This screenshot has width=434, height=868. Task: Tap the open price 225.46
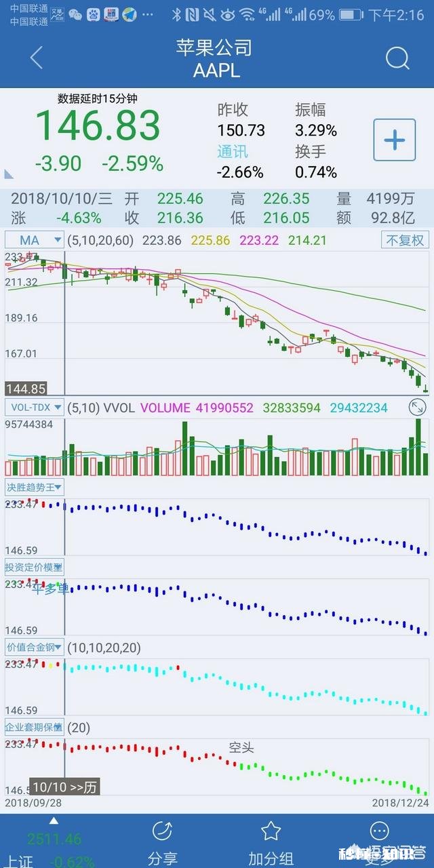click(180, 199)
